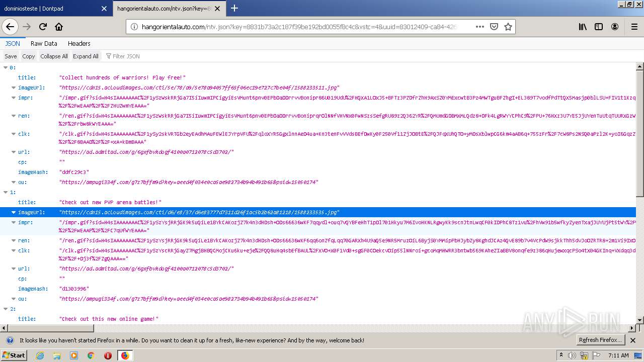Click Refresh Firefox button

coord(601,340)
